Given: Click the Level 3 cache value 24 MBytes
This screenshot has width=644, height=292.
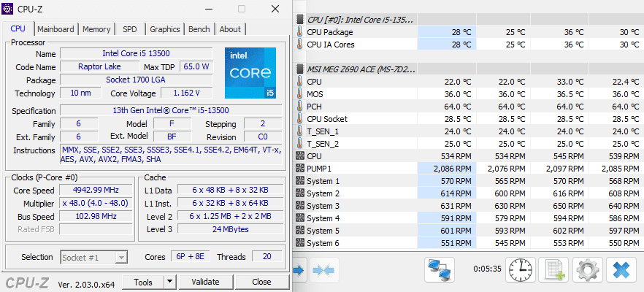Looking at the screenshot, I should point(231,229).
